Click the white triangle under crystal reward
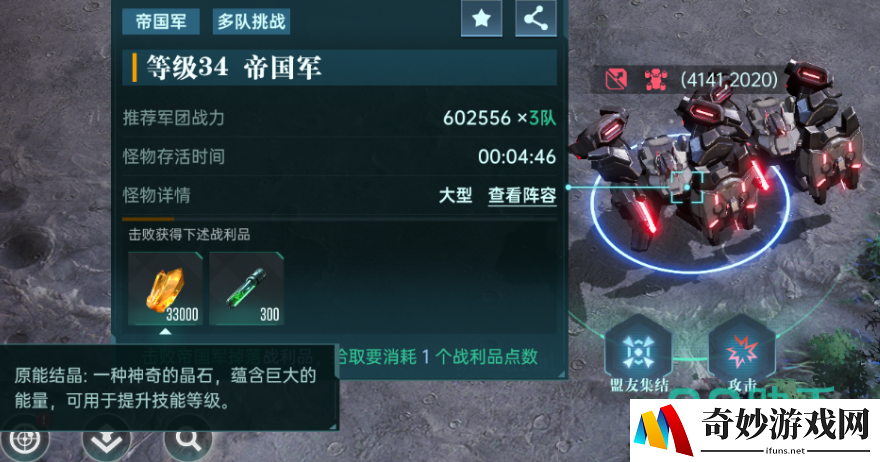The height and width of the screenshot is (462, 880). pos(165,332)
